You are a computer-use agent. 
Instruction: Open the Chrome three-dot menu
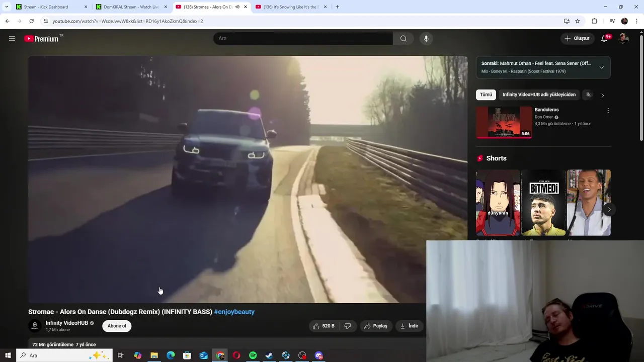pyautogui.click(x=637, y=21)
